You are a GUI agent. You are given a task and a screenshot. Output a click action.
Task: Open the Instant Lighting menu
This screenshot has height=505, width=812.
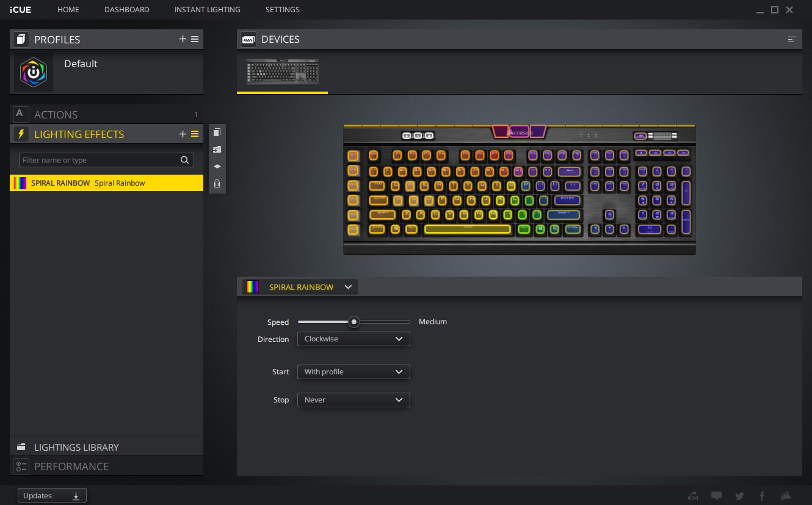pyautogui.click(x=207, y=10)
